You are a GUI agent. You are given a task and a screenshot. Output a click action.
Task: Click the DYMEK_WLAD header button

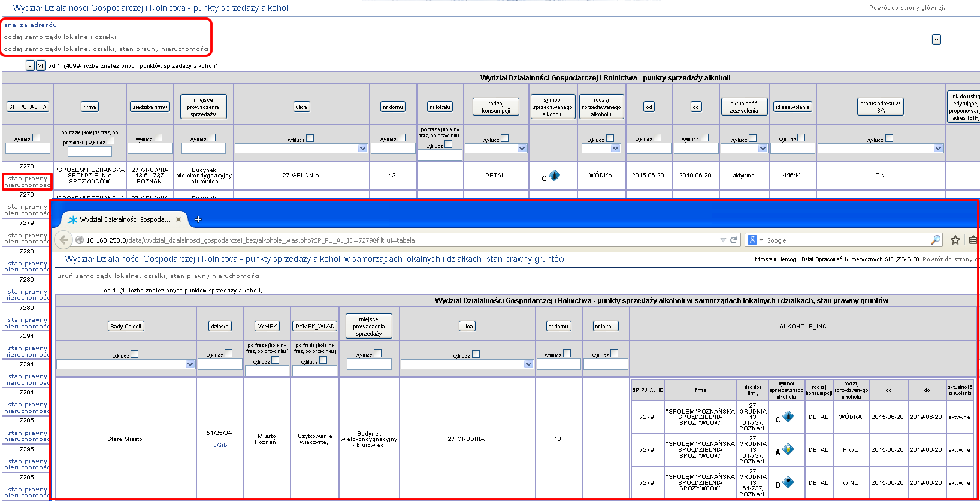click(315, 326)
